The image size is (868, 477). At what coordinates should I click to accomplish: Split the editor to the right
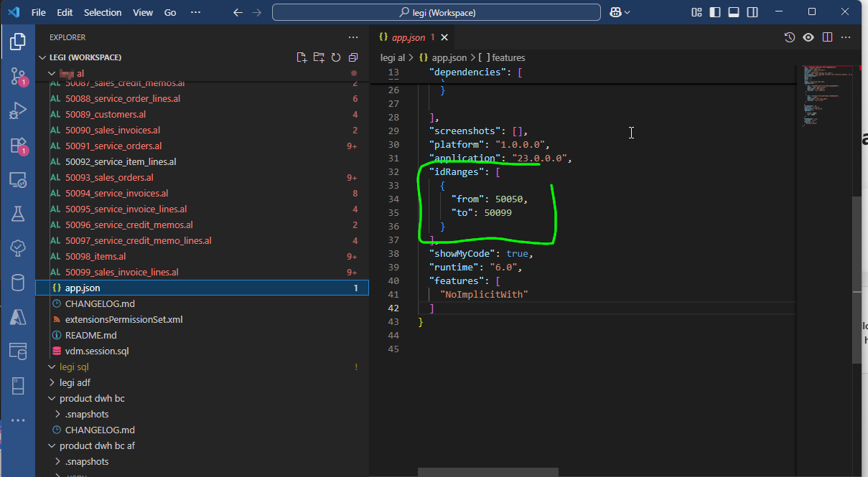[x=827, y=37]
